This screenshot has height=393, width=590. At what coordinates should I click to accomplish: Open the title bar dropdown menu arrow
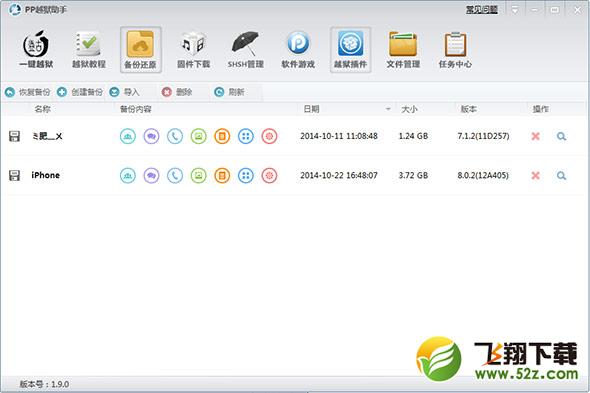click(x=515, y=10)
